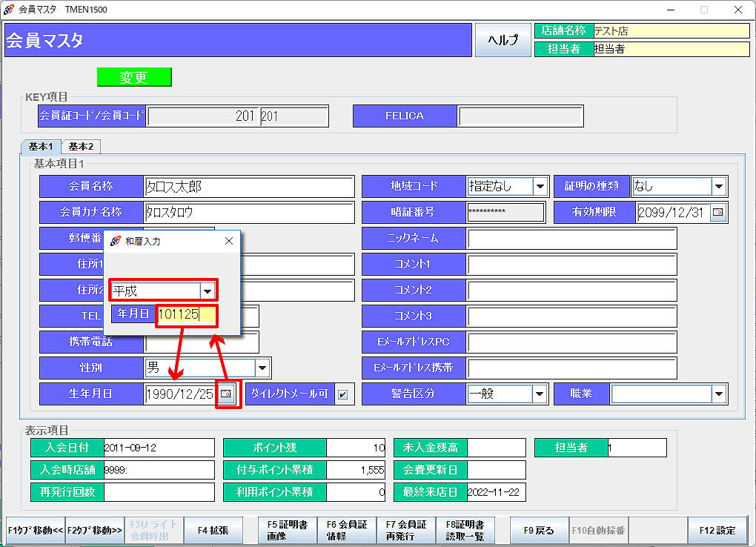Select the 基本1 tab

pos(41,147)
